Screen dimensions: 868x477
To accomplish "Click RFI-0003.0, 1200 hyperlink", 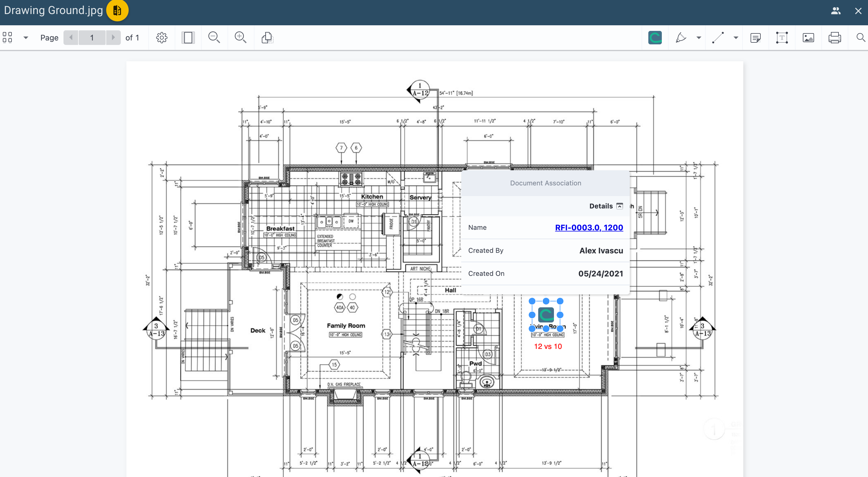I will coord(589,227).
